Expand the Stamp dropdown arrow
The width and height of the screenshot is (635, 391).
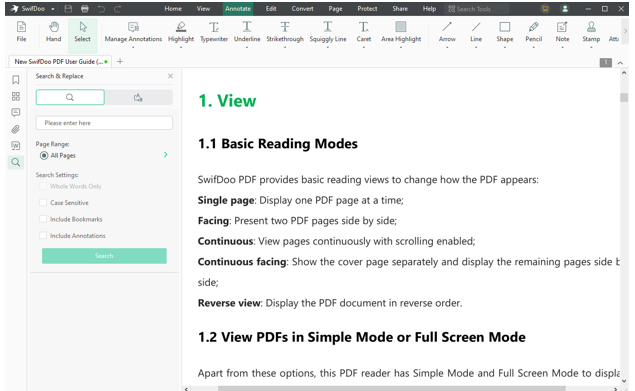coord(591,47)
